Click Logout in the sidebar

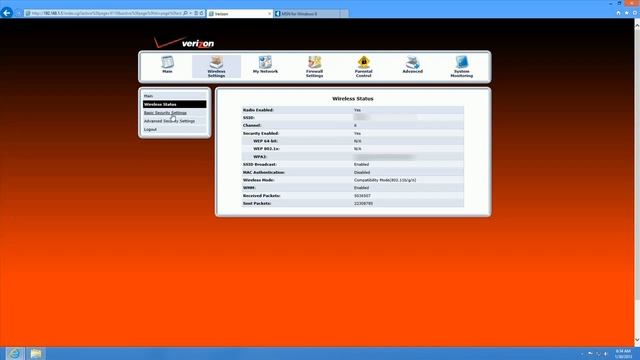(150, 129)
